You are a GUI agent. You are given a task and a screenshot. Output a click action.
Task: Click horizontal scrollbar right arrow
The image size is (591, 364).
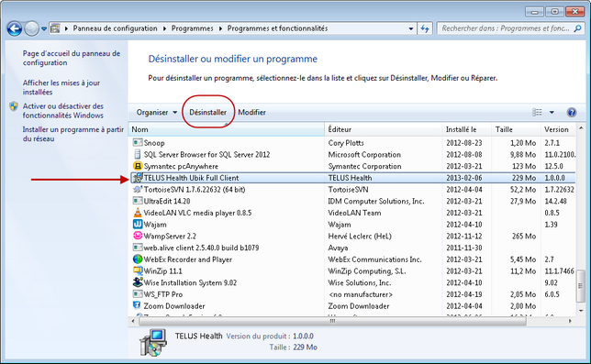[x=570, y=321]
